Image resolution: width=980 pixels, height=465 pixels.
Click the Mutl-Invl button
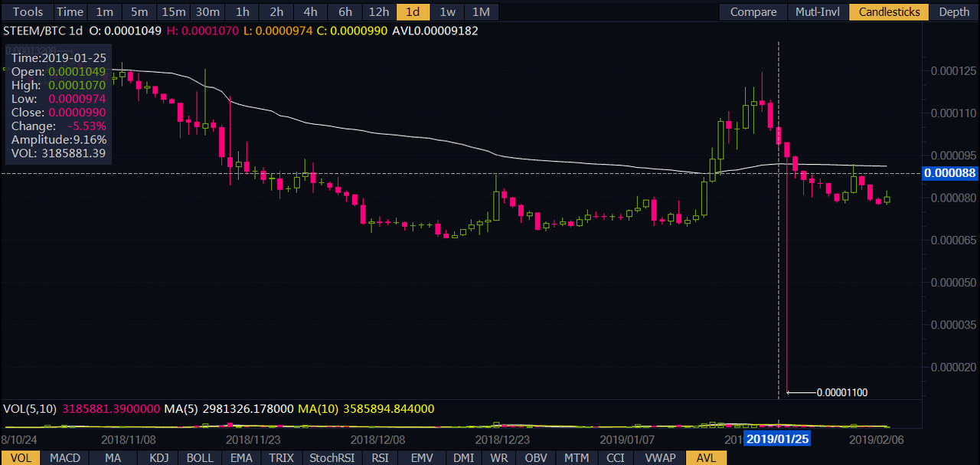818,11
